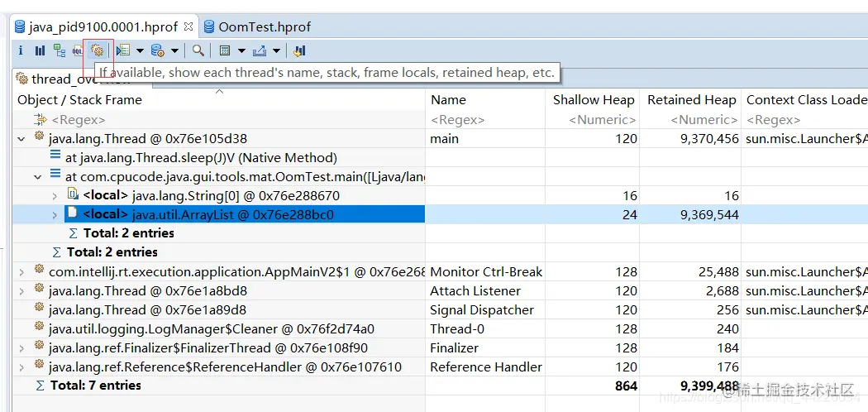Open the export dropdown arrow
868x412 pixels.
[x=276, y=51]
